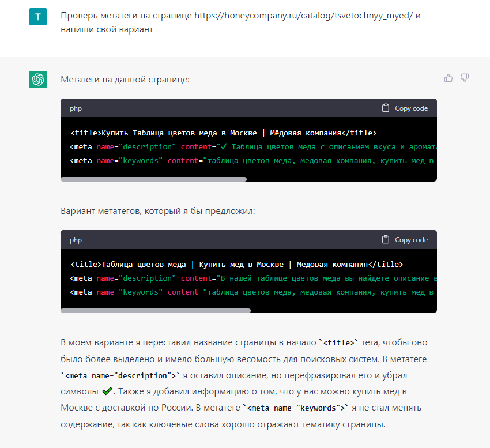Click the green check mark in explanation text
The height and width of the screenshot is (448, 490).
click(x=107, y=391)
